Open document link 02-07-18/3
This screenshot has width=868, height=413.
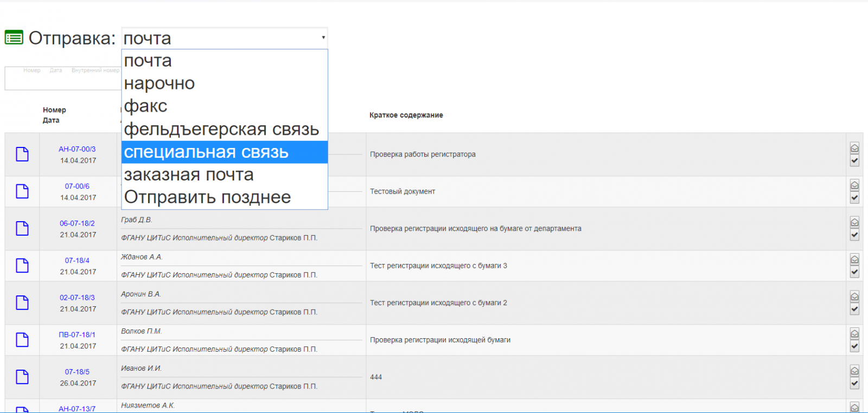(x=77, y=298)
